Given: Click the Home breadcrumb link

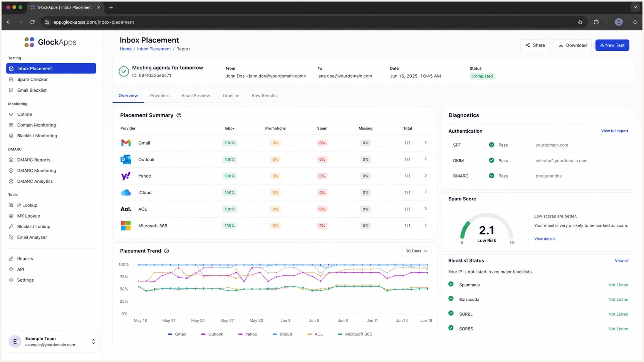Looking at the screenshot, I should pyautogui.click(x=126, y=49).
